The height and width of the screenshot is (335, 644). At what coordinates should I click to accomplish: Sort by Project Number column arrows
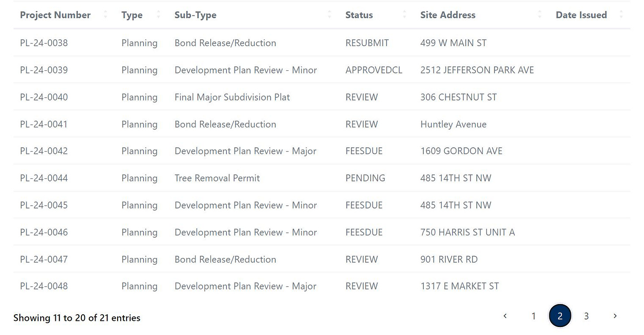[x=105, y=15]
